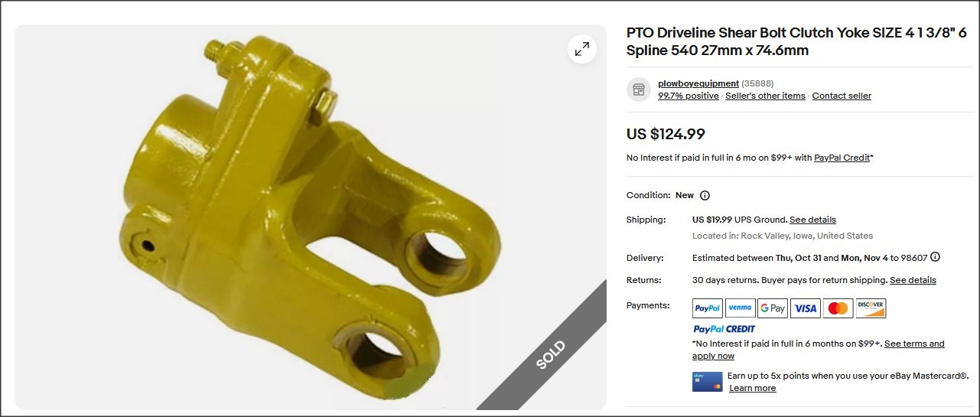Viewport: 980px width, 417px height.
Task: Click the PayPal Credit logo
Action: tap(724, 329)
